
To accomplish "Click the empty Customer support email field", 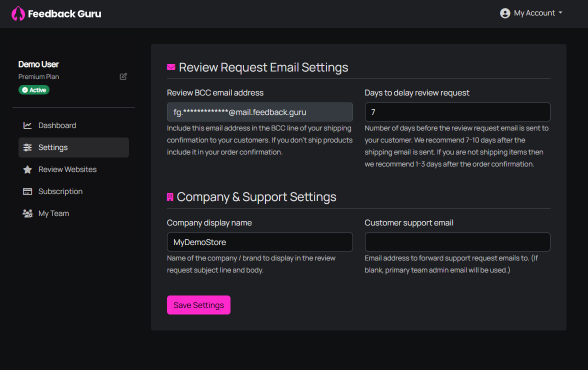I will [x=457, y=242].
